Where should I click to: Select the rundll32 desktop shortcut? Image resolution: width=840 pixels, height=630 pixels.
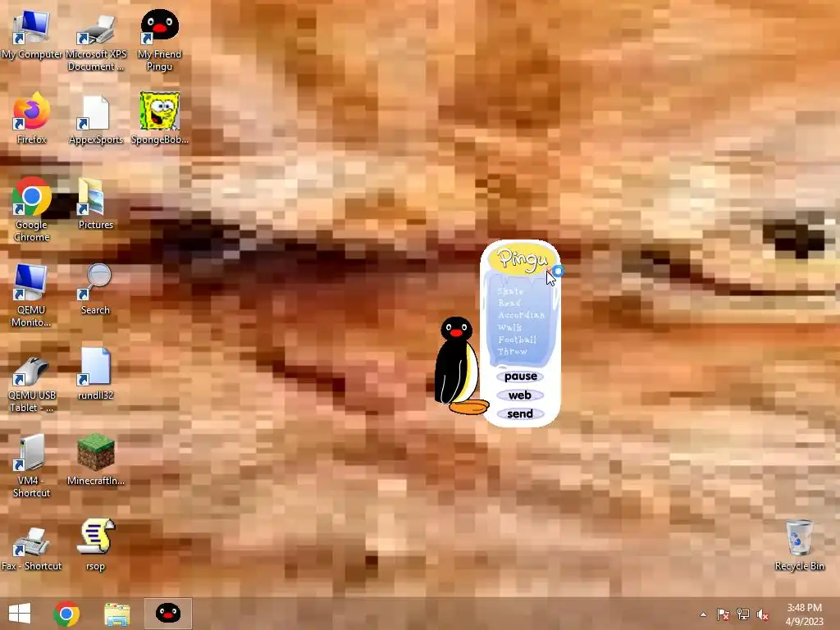[95, 374]
